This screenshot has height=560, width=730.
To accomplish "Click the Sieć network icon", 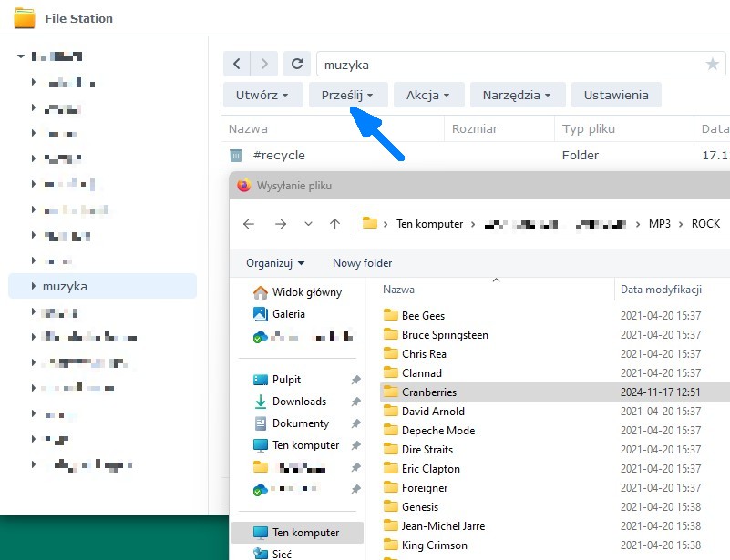I will tap(261, 554).
